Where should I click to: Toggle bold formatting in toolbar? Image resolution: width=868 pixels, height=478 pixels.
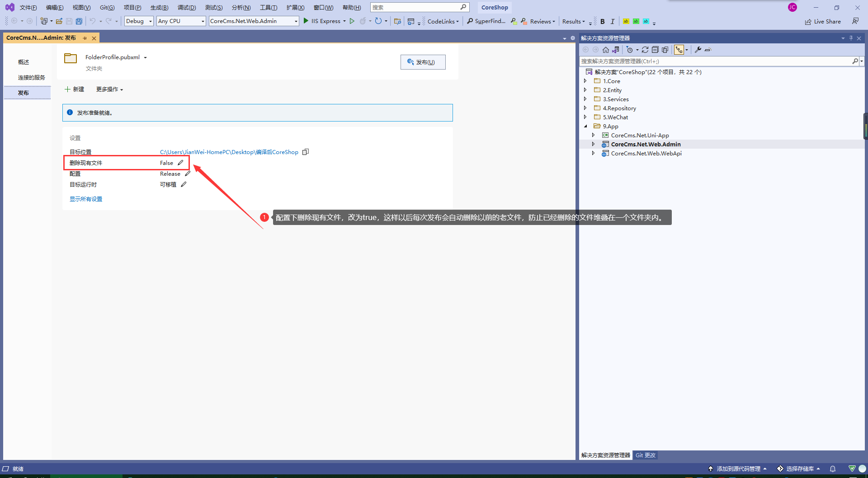[603, 21]
